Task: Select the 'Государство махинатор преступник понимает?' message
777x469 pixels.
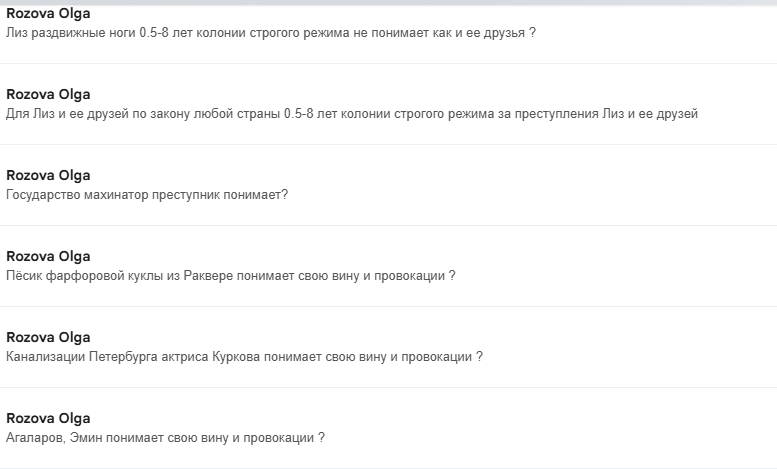Action: point(147,194)
